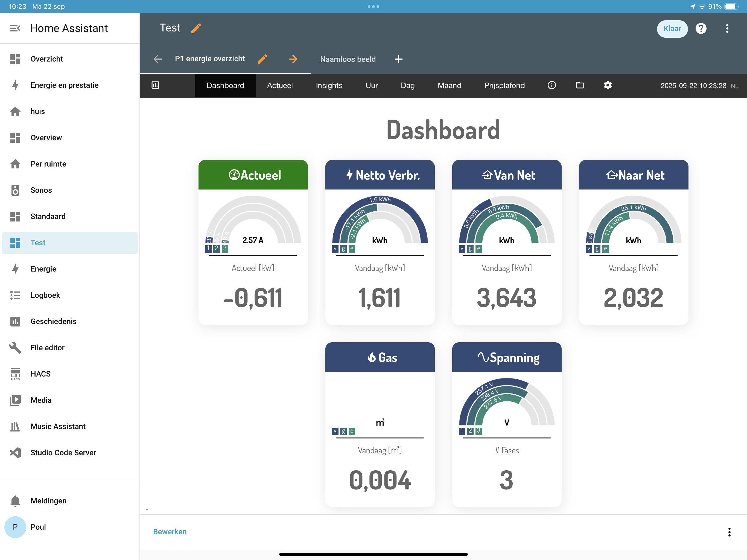Add a new view with the plus icon

tap(398, 59)
